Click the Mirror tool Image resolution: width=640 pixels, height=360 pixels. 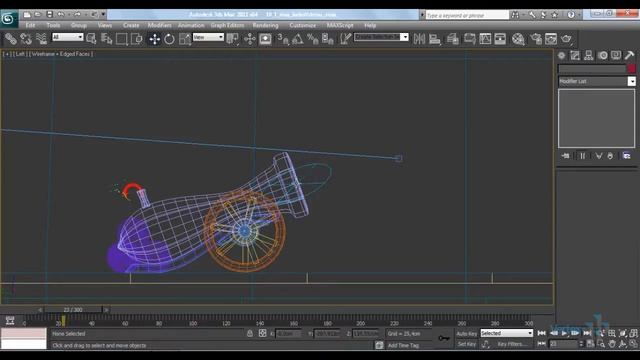[x=419, y=39]
